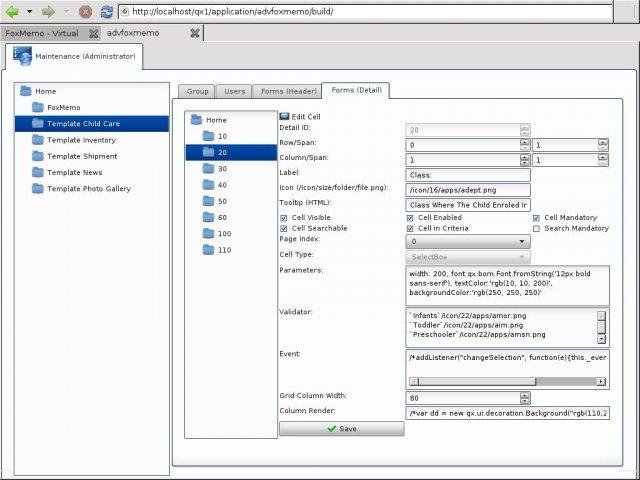Click the Home folder icon in left tree
The image size is (640, 480).
pos(26,91)
